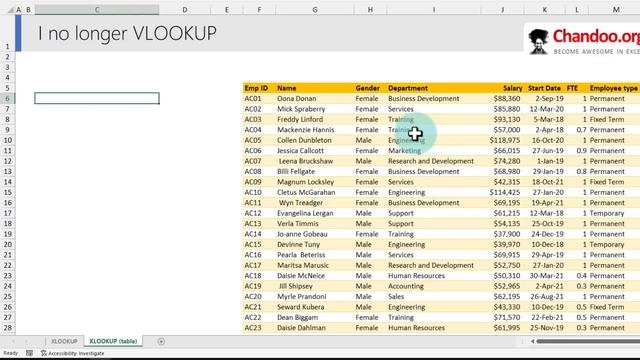The width and height of the screenshot is (640, 360).
Task: Select cell 'Jo-anne Gobeau'
Action: [315, 234]
